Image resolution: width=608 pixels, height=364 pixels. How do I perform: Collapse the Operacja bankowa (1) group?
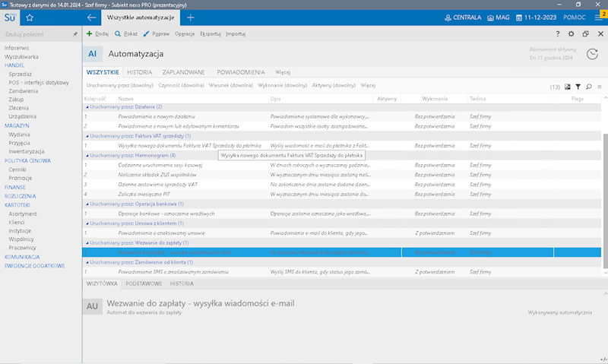click(87, 204)
